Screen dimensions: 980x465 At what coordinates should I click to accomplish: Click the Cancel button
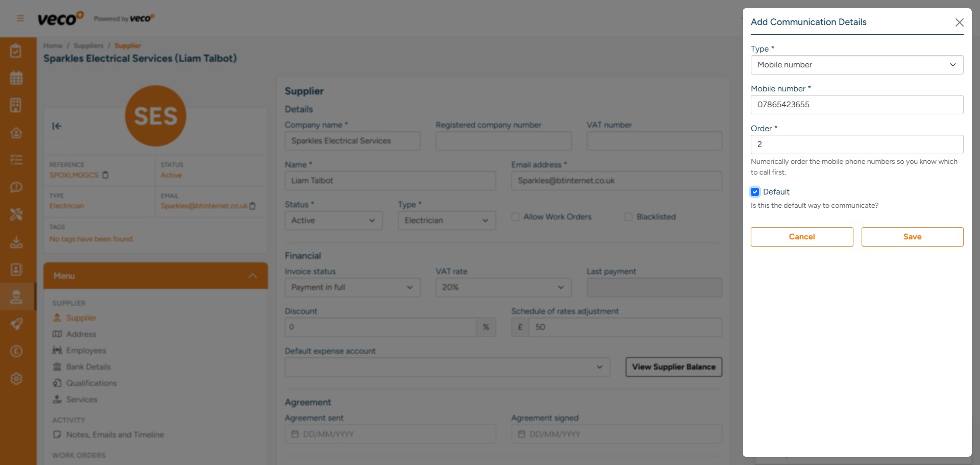click(802, 237)
